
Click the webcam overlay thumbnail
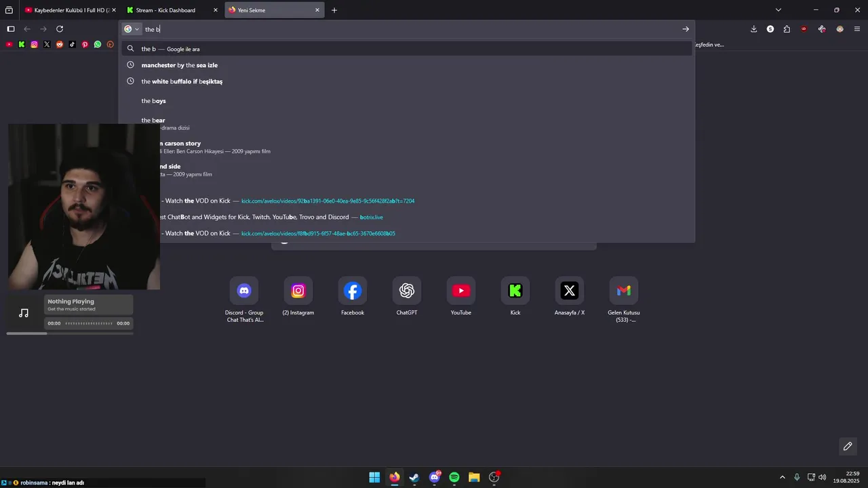[x=84, y=207]
